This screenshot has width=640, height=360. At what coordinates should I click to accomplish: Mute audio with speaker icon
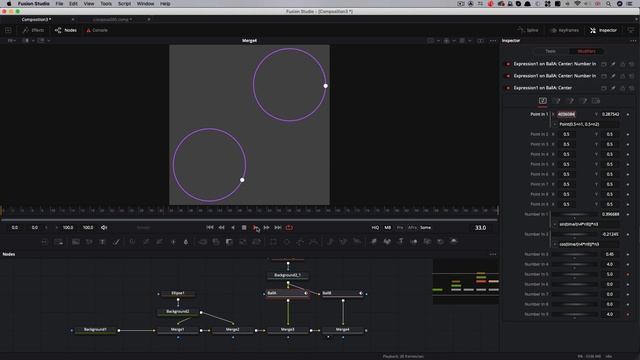click(x=104, y=227)
